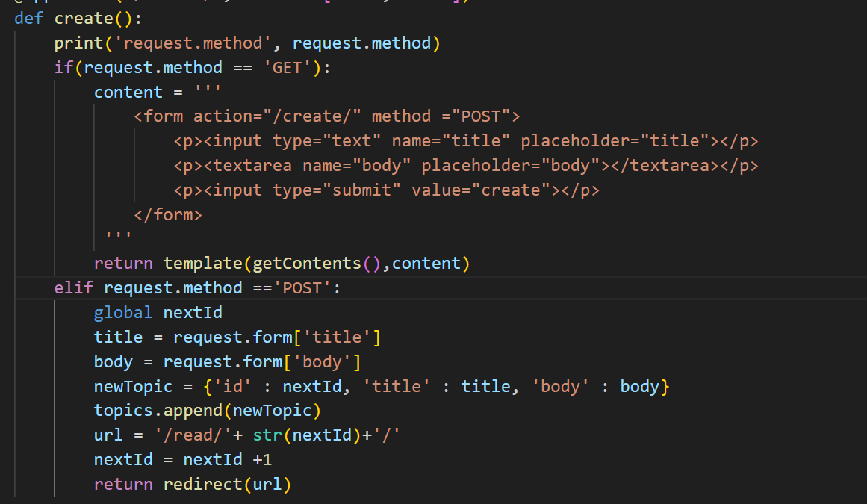Click the input type="text" title line

[x=465, y=141]
